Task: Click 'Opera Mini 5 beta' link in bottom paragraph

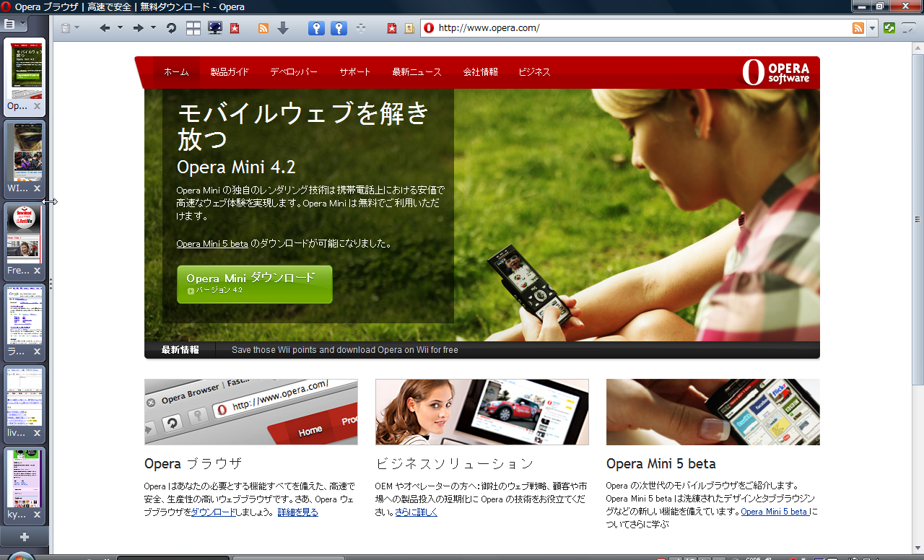Action: tap(775, 512)
